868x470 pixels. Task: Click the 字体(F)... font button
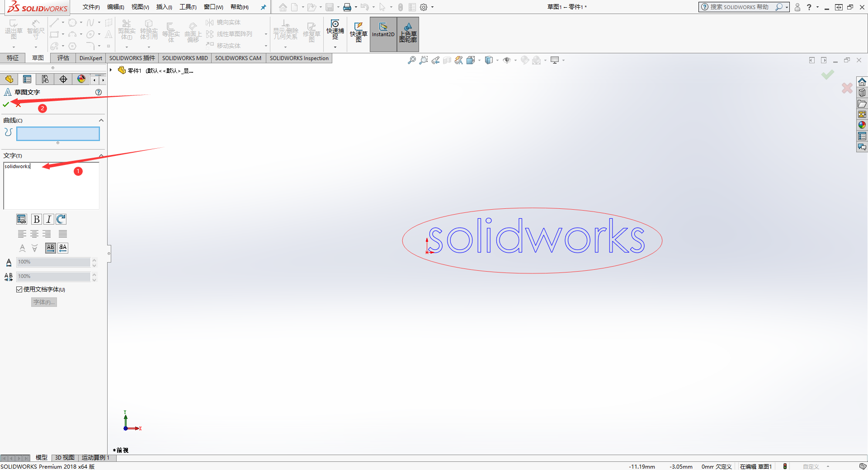(x=44, y=302)
